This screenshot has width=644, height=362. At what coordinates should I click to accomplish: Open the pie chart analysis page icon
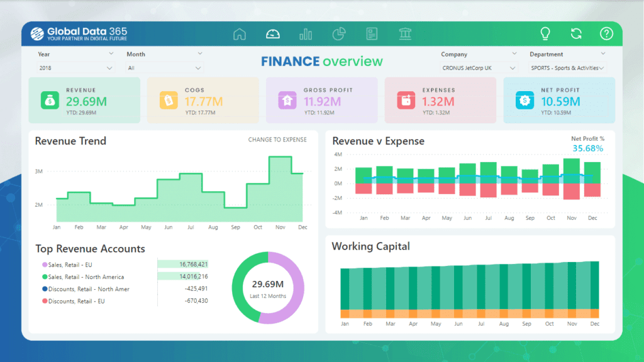338,34
